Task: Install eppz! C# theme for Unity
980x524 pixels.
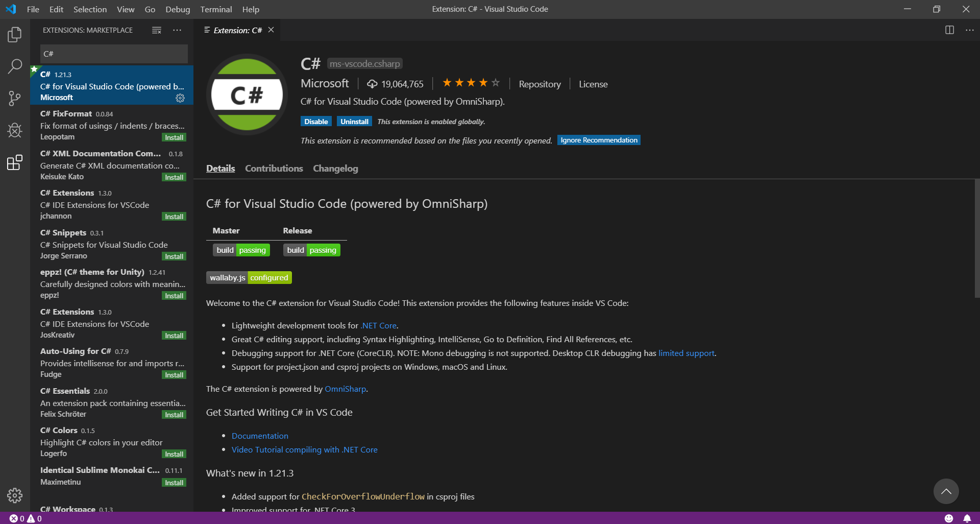Action: 174,296
